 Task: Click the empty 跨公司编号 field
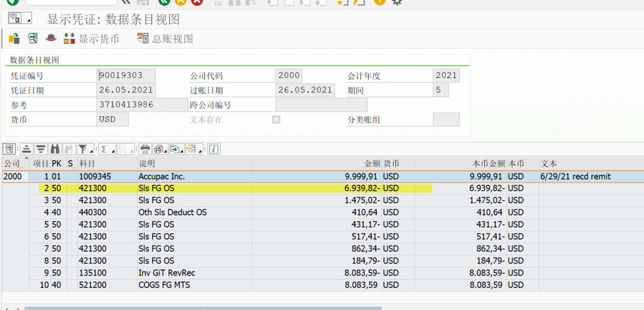coord(321,105)
